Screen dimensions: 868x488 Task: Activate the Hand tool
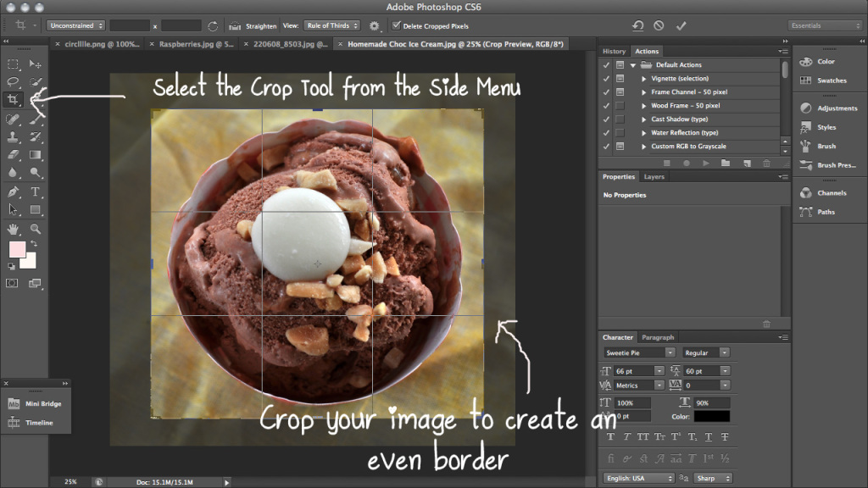click(x=14, y=229)
